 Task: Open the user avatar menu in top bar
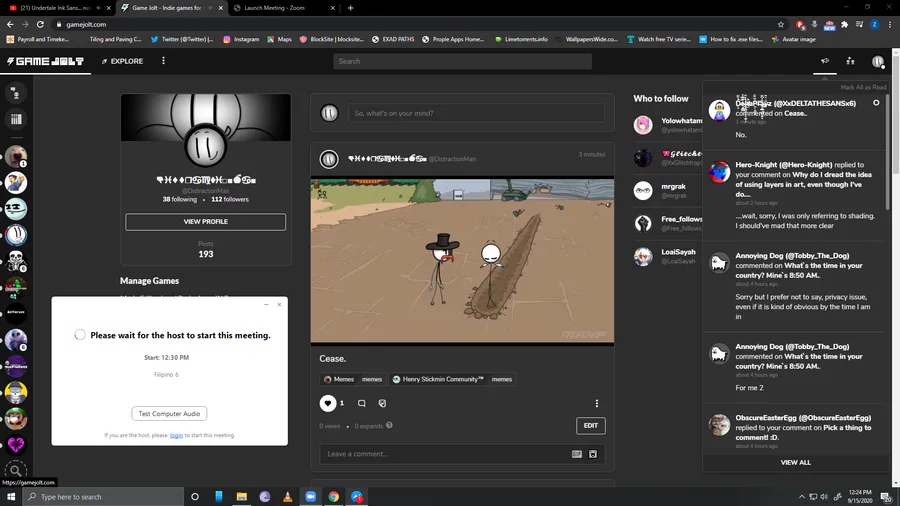click(878, 61)
